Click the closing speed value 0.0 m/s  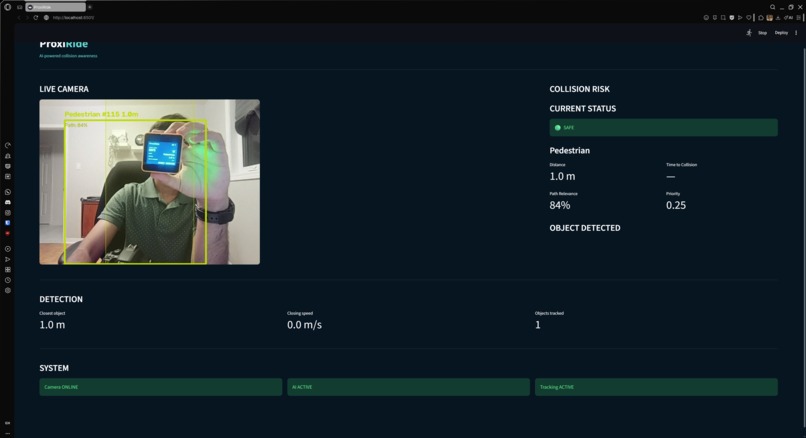pyautogui.click(x=304, y=325)
